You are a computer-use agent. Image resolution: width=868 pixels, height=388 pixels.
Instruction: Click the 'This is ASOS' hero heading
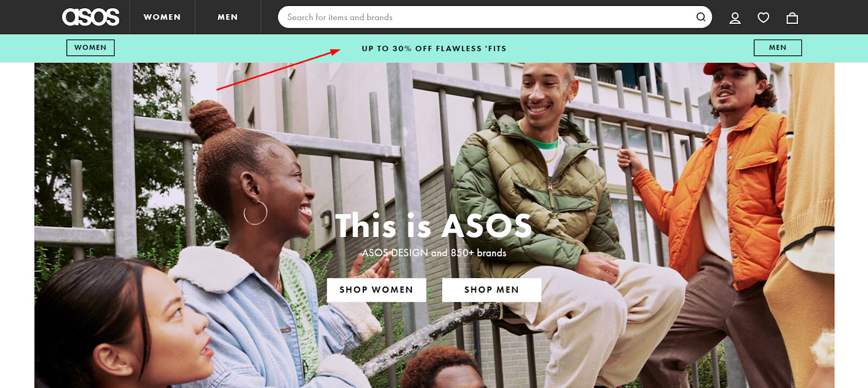pyautogui.click(x=434, y=226)
